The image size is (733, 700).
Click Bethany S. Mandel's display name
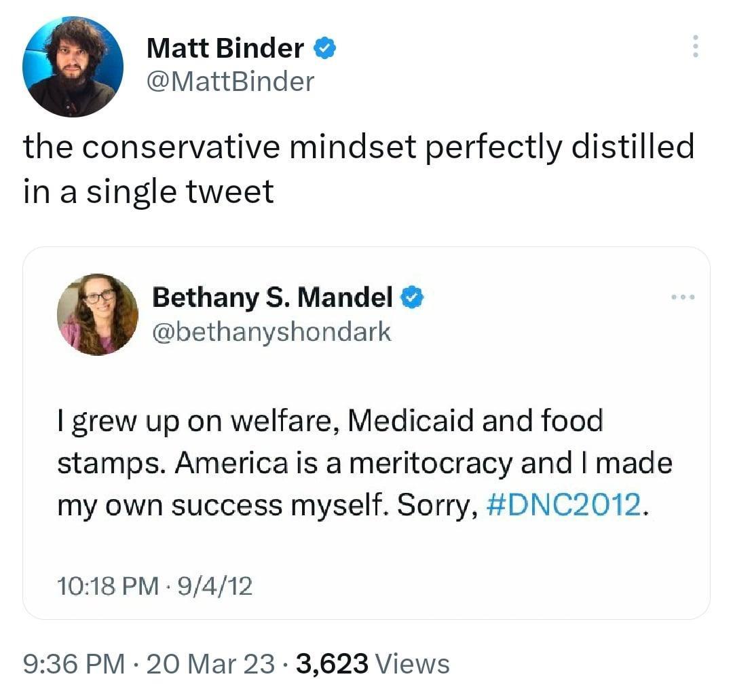(x=274, y=297)
